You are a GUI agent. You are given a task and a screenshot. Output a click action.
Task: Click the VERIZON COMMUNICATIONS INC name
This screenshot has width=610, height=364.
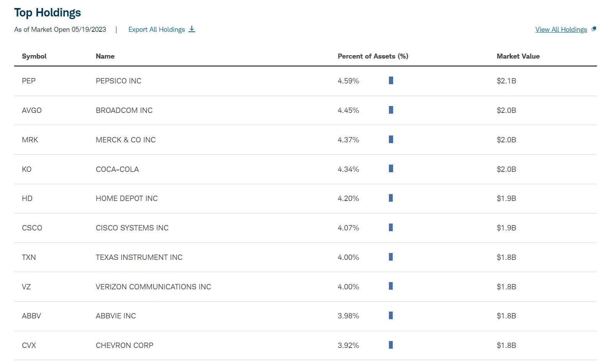pyautogui.click(x=153, y=287)
